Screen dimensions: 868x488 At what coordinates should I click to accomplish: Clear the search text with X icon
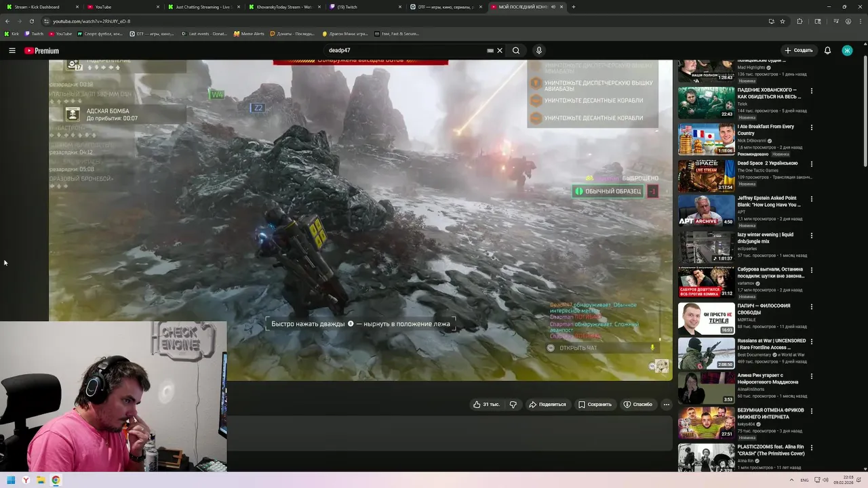[500, 51]
